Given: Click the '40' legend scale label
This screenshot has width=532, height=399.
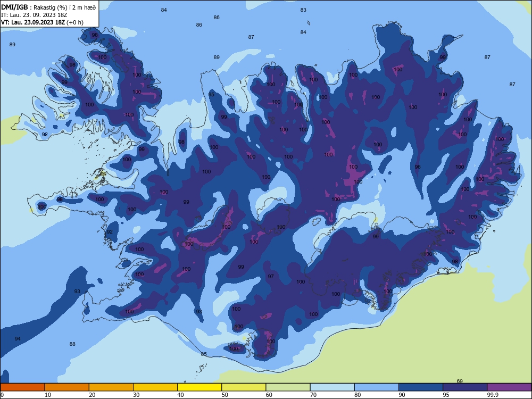Looking at the screenshot, I should point(180,395).
